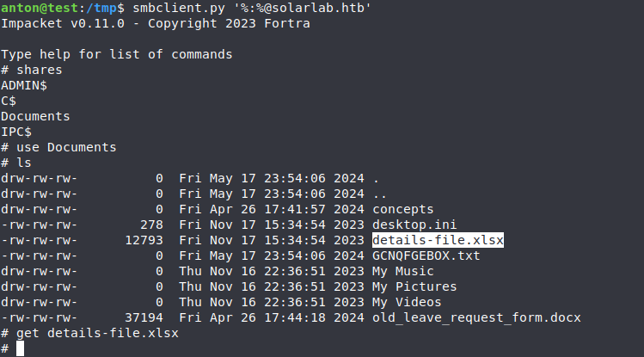
Task: Click the anton@test username in the shell prompt
Action: click(35, 8)
